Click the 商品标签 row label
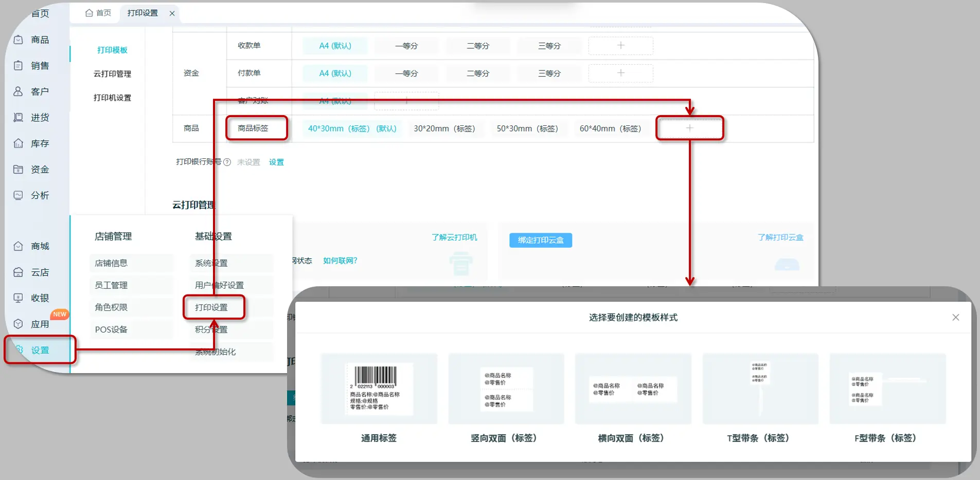 click(253, 128)
